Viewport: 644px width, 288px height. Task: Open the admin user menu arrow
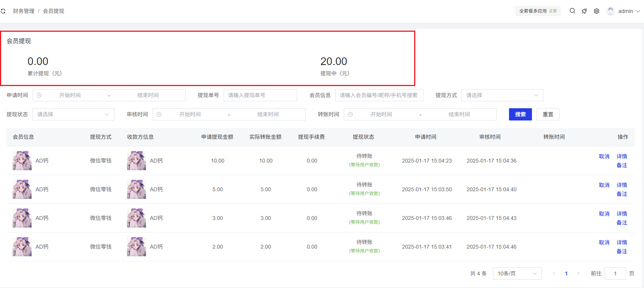[638, 11]
